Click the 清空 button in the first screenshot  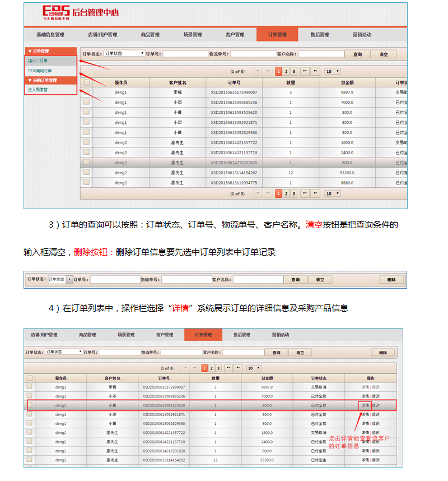[x=384, y=54]
